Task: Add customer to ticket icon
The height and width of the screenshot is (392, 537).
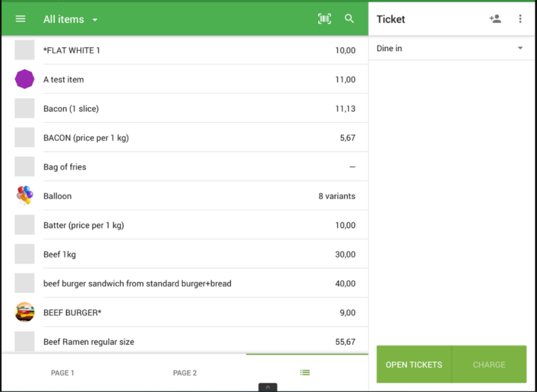Action: tap(495, 19)
